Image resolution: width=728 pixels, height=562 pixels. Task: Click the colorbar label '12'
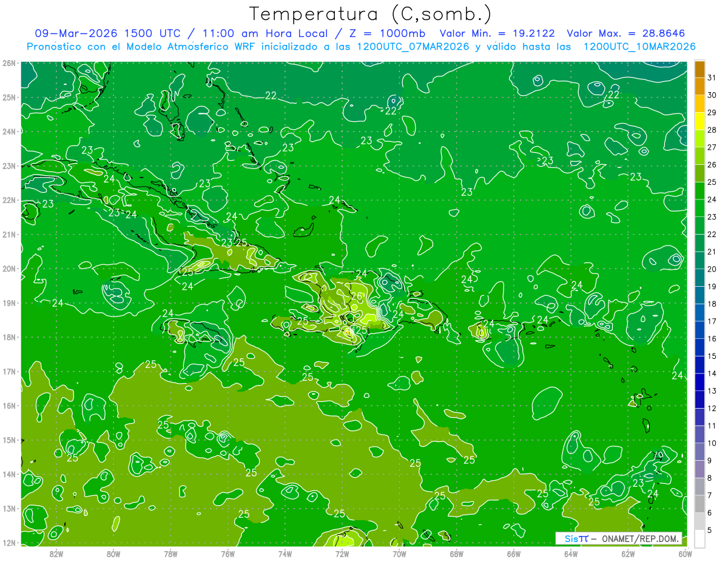[x=712, y=408]
